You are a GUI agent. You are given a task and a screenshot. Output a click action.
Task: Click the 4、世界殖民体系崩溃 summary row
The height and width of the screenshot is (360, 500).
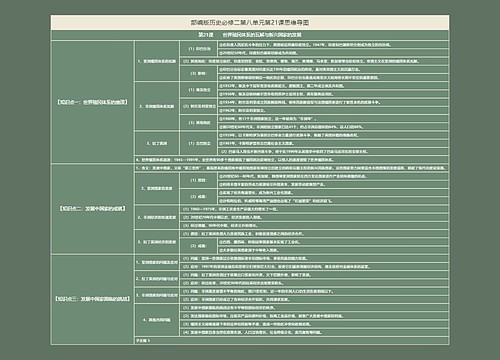pyautogui.click(x=292, y=160)
